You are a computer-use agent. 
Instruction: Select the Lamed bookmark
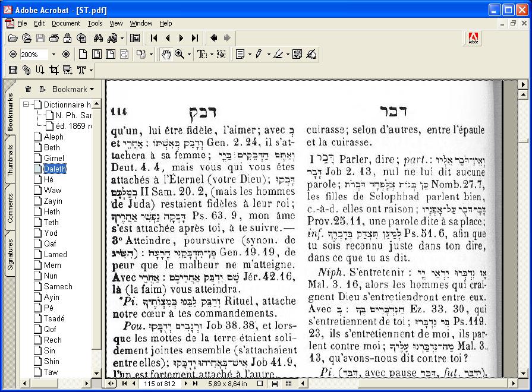(55, 254)
